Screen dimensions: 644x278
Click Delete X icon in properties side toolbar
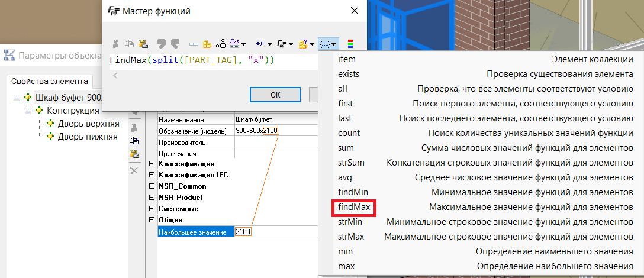[134, 170]
